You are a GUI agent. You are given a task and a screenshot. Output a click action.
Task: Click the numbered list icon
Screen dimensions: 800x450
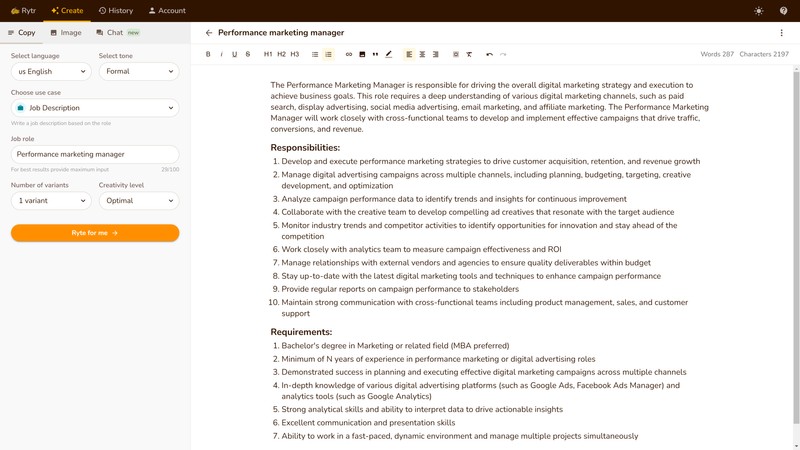328,54
